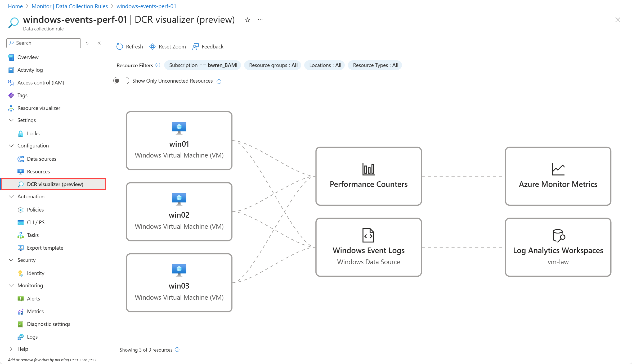
Task: Expand the Help section
Action: coord(11,349)
